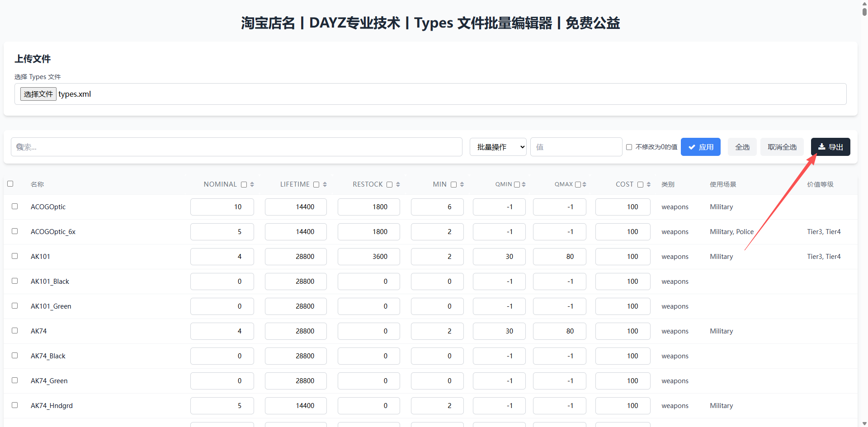The height and width of the screenshot is (427, 868).
Task: Sort table by NOMINAL column arrows
Action: coord(252,184)
